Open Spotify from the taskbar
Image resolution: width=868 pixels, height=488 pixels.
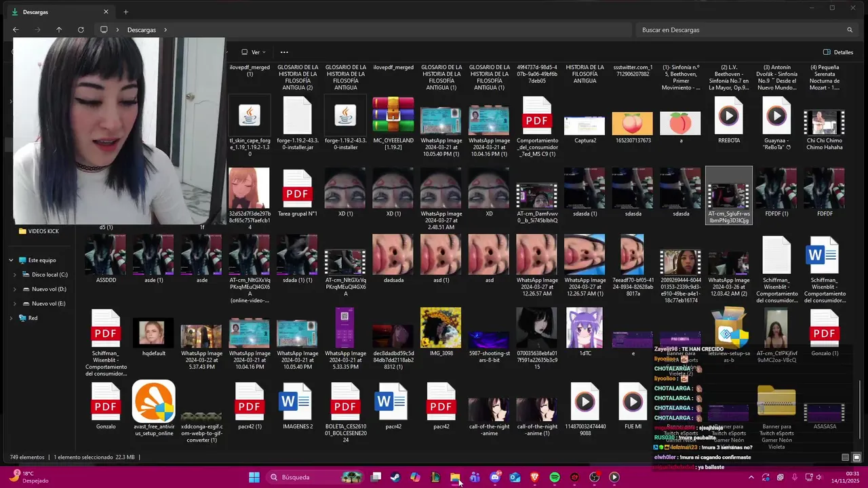(x=555, y=477)
